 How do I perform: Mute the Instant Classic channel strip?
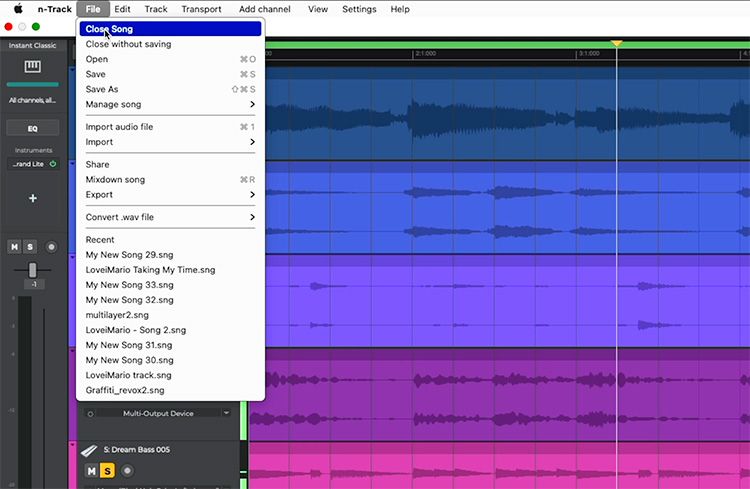(14, 247)
